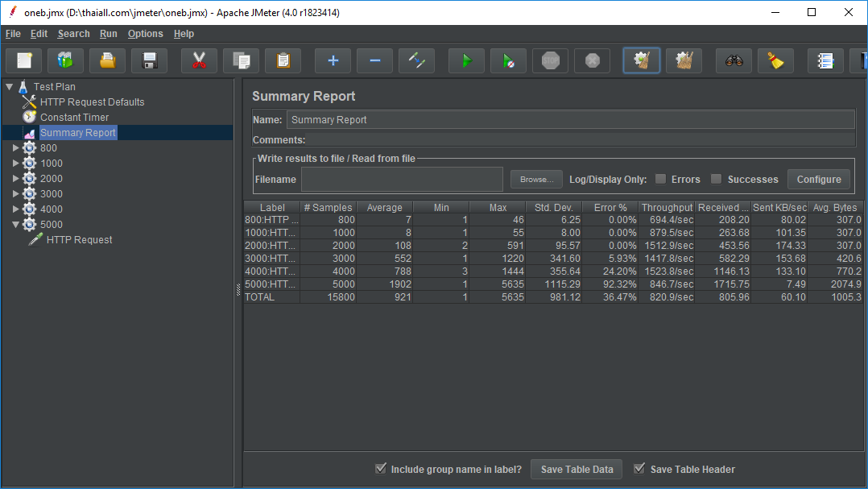
Task: Click the Stop test icon
Action: click(x=550, y=60)
